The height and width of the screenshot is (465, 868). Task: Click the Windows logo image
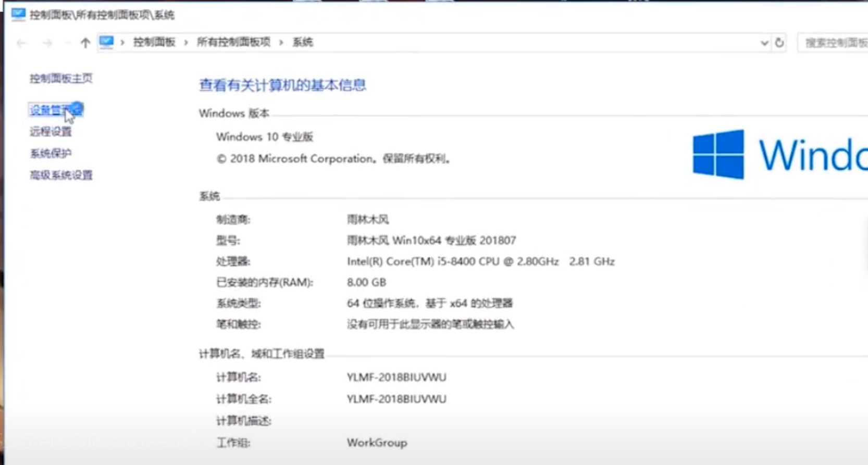point(718,154)
